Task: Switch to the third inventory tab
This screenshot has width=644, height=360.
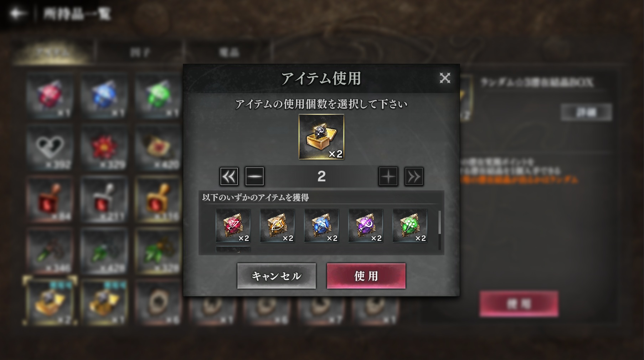Action: [x=228, y=53]
